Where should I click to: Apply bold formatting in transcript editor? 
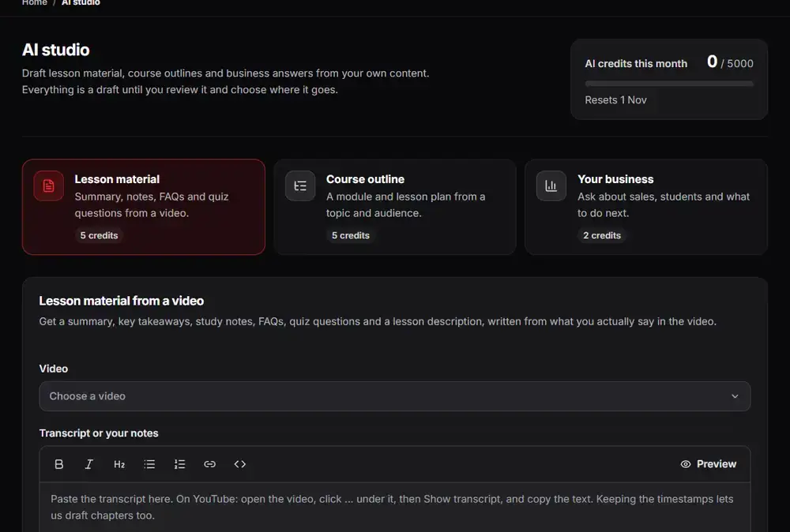(59, 464)
